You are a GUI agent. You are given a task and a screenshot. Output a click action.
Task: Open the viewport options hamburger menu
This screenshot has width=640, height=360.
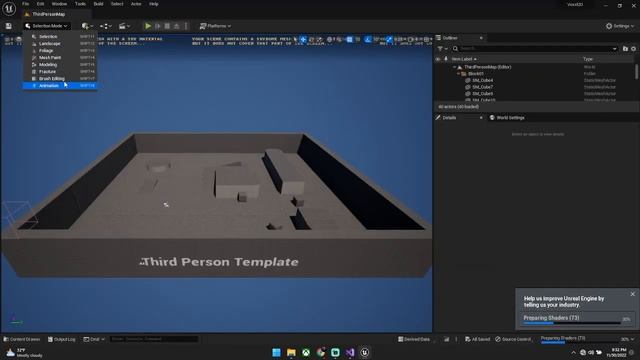7,40
